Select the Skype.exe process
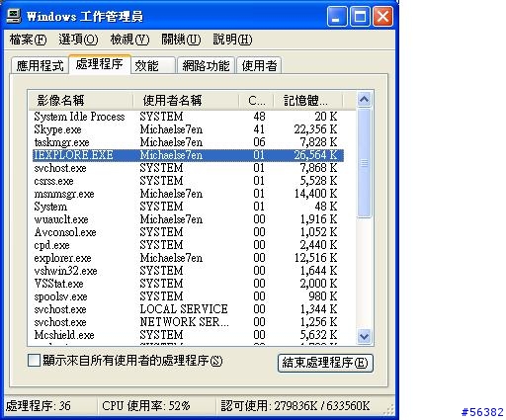The height and width of the screenshot is (420, 506). click(x=188, y=129)
